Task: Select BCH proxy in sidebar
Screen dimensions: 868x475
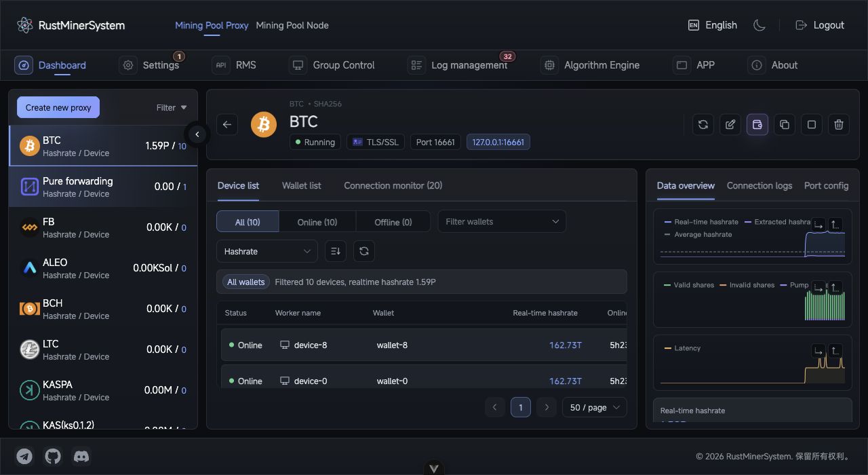Action: point(103,309)
